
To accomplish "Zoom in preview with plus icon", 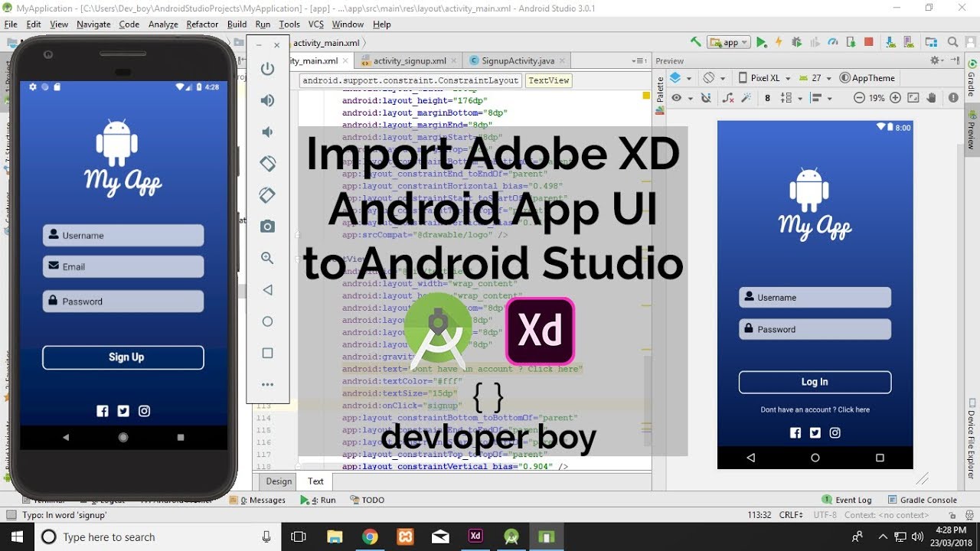I will [895, 98].
